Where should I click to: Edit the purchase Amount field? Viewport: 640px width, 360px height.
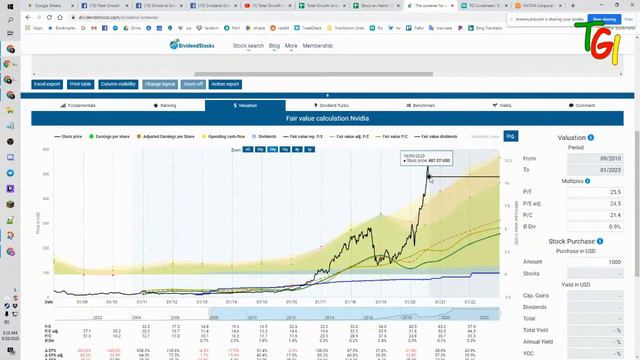pos(595,262)
